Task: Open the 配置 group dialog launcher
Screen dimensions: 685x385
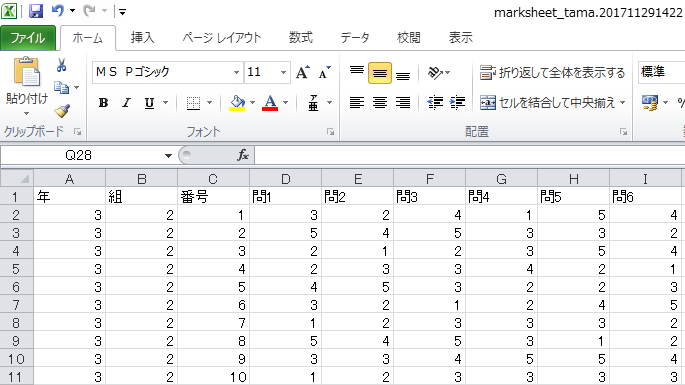Action: point(623,132)
